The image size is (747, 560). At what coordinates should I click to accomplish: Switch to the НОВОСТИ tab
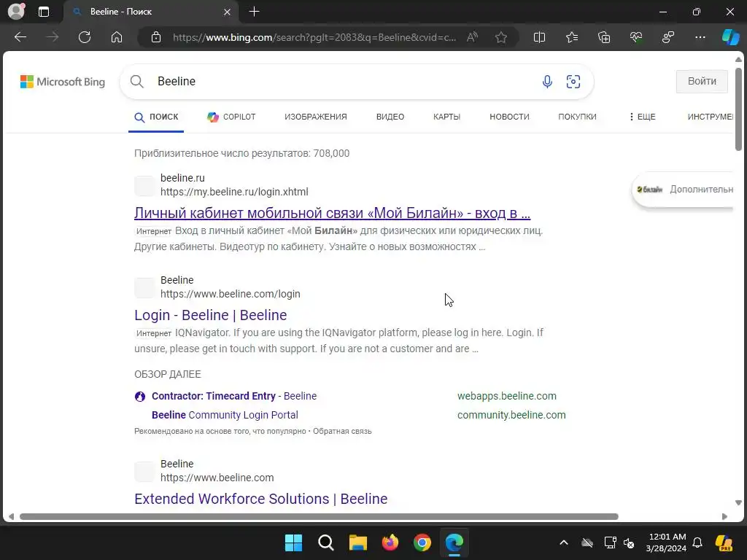[x=509, y=117]
